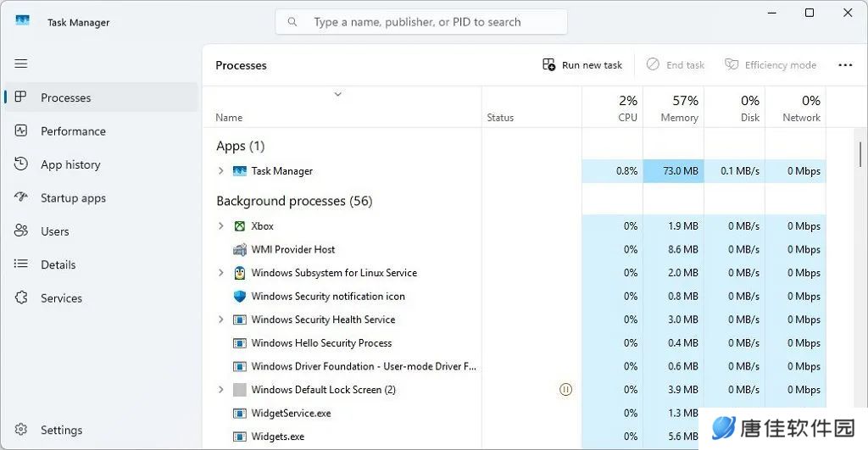
Task: Sort processes by Memory column
Action: (x=673, y=108)
